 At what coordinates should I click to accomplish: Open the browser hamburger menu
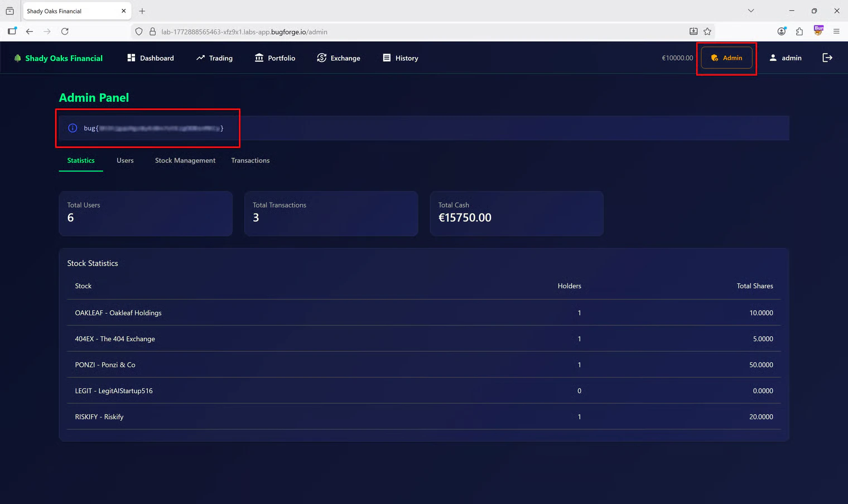[x=836, y=32]
